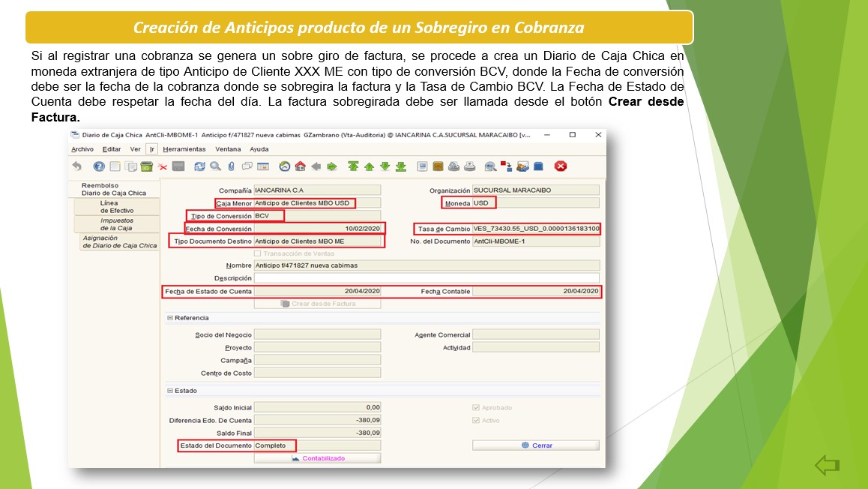
Task: Open active workflows red-blue icon
Action: pos(506,166)
